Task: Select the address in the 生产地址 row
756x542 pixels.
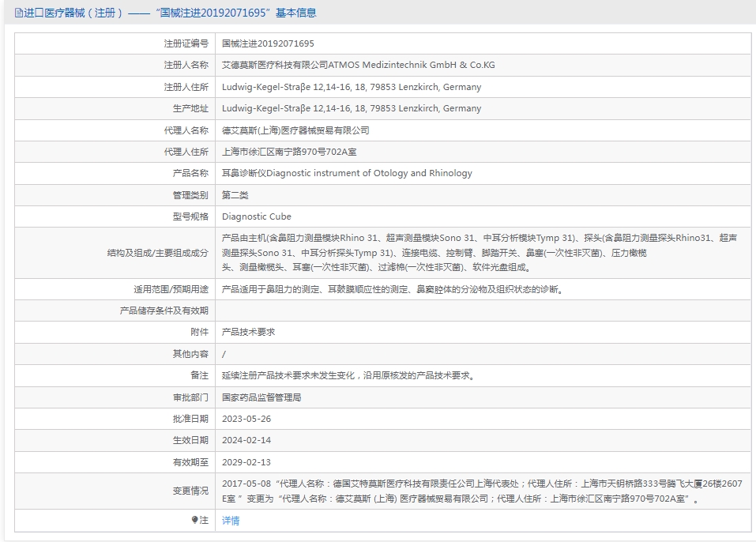Action: click(x=352, y=108)
